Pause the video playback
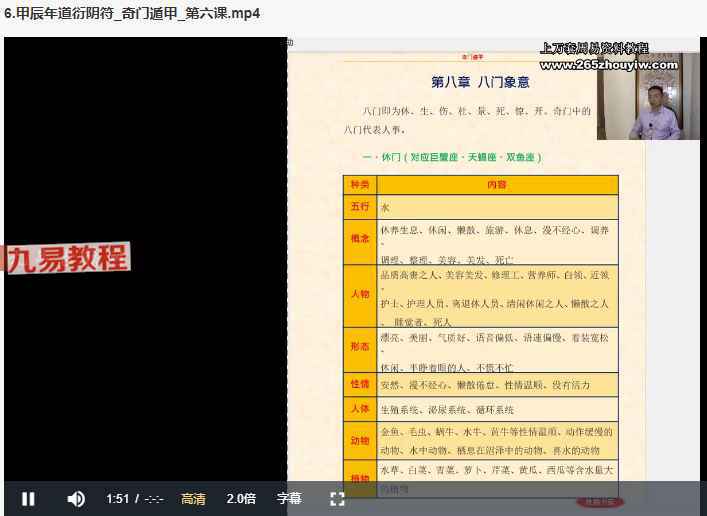The image size is (707, 516). coord(28,498)
